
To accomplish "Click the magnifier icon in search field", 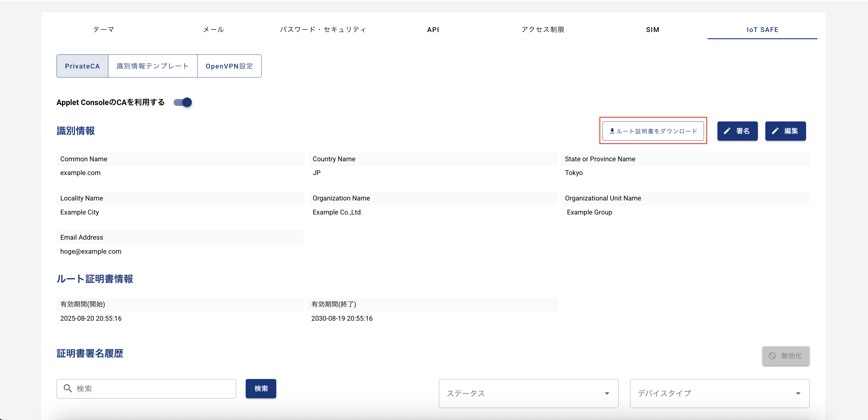I will coord(68,388).
